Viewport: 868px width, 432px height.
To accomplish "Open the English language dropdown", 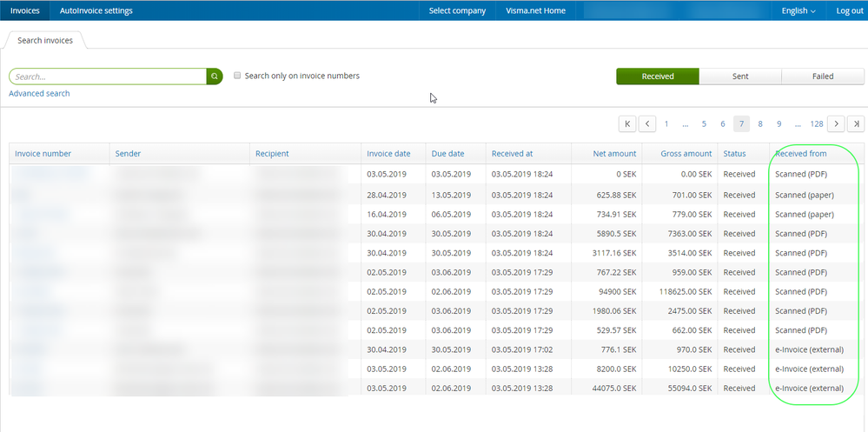I will (798, 10).
